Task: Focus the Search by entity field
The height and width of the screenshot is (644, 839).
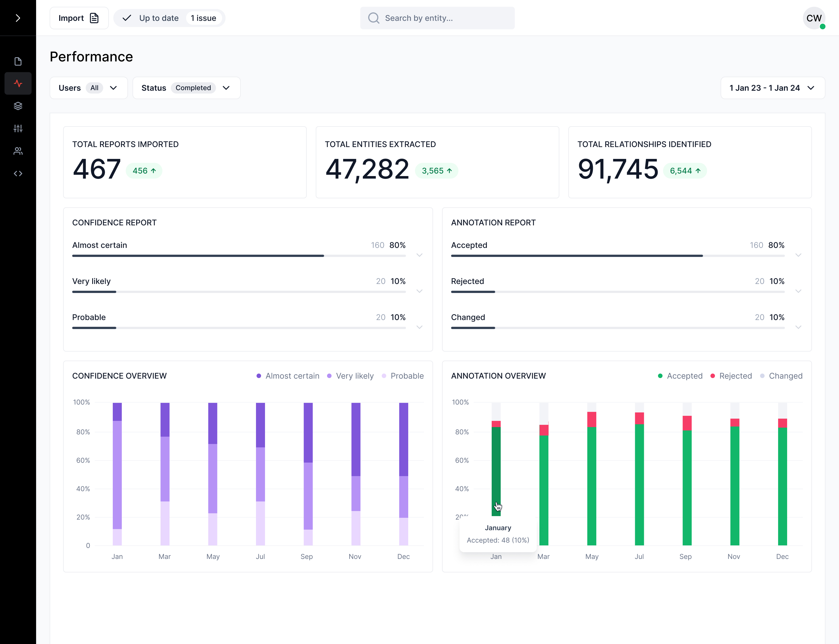Action: tap(437, 18)
